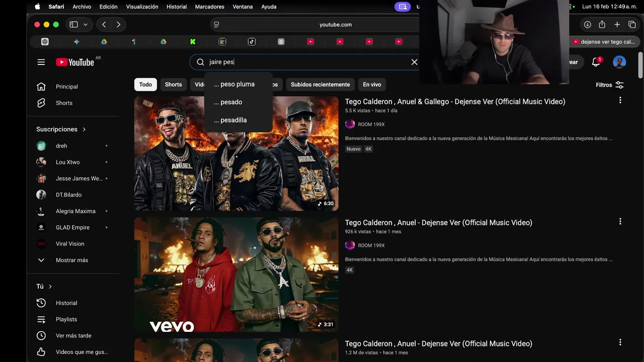Click the magnifier icon in the search box

tap(200, 62)
